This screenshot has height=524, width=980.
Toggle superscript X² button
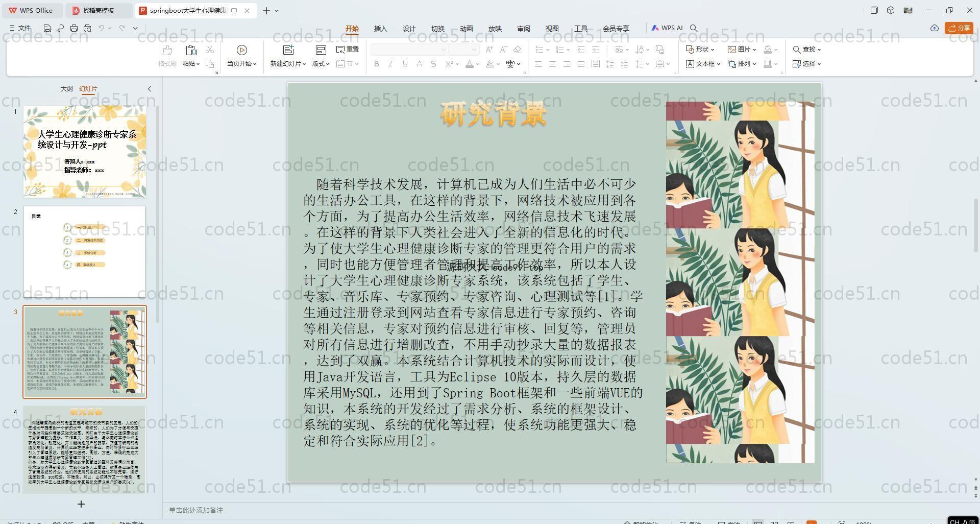pyautogui.click(x=449, y=64)
